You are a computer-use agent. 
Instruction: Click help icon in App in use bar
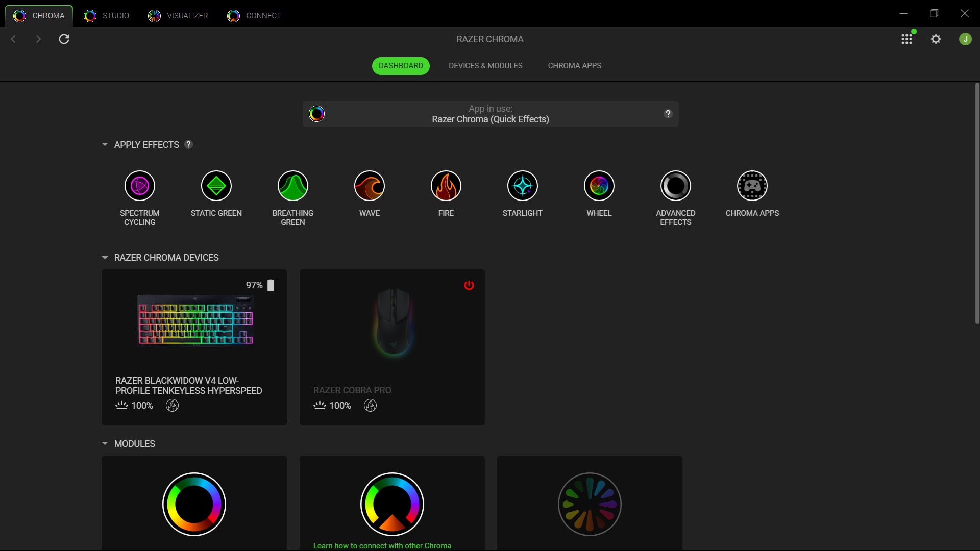click(668, 114)
